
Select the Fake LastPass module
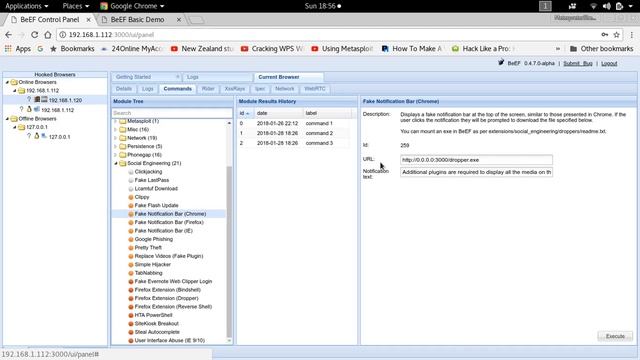click(152, 180)
